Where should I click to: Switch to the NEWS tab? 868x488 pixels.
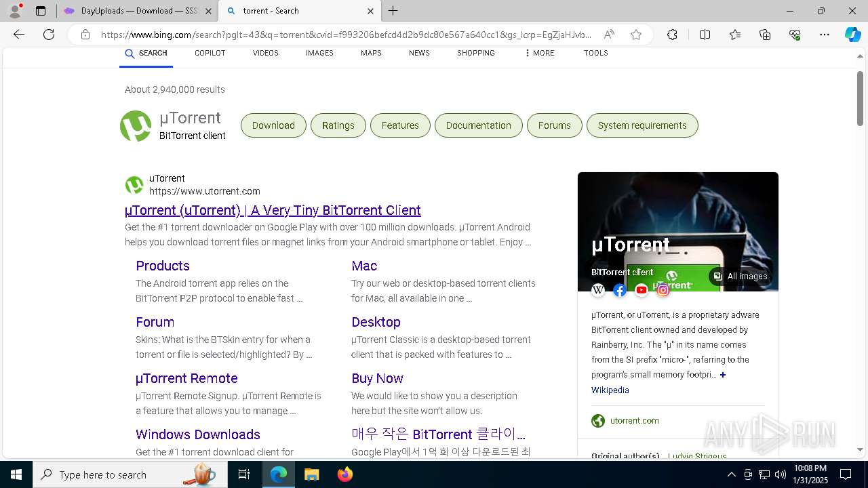tap(419, 54)
